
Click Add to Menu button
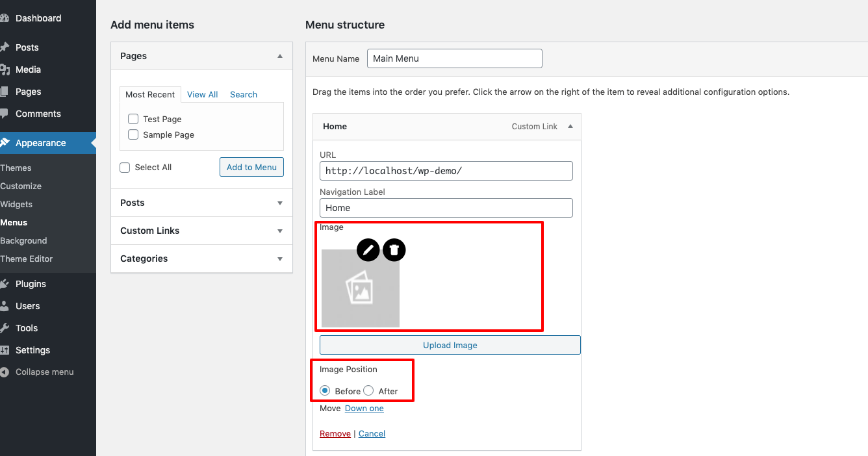[251, 167]
